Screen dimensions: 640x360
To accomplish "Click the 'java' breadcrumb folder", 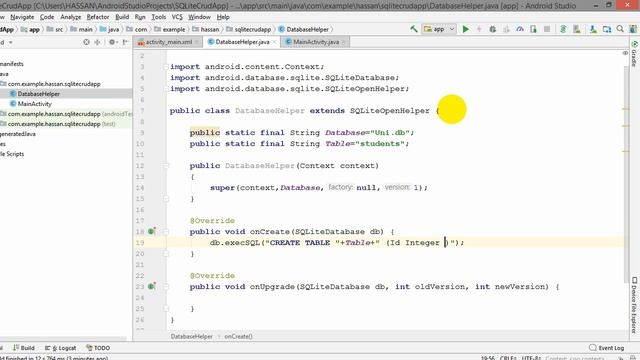I will point(109,29).
